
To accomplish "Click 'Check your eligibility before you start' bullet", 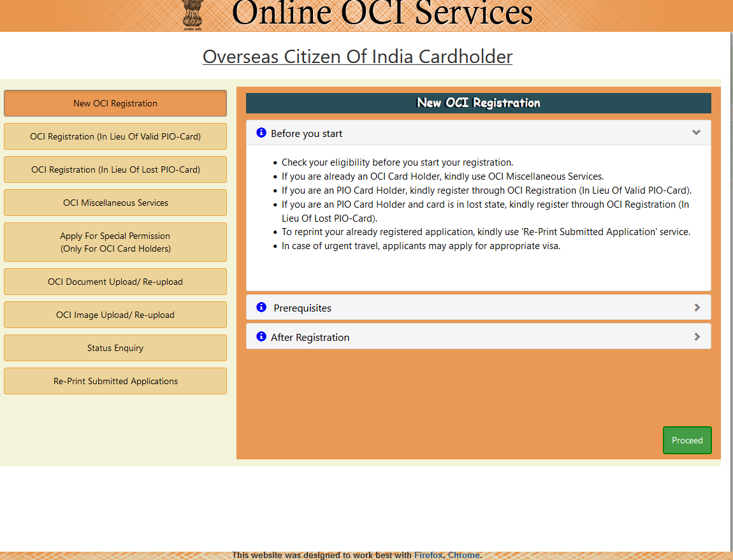I will click(x=397, y=162).
